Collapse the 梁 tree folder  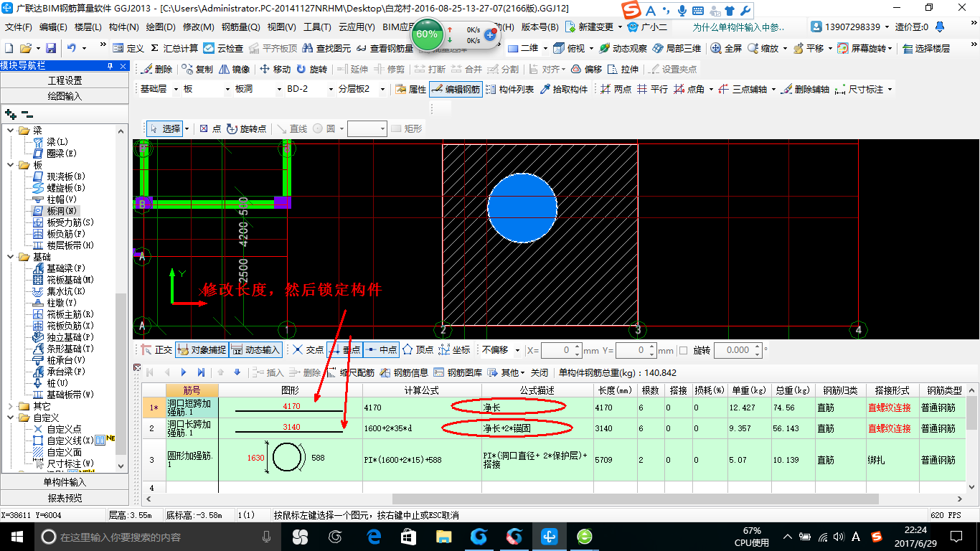click(x=11, y=131)
